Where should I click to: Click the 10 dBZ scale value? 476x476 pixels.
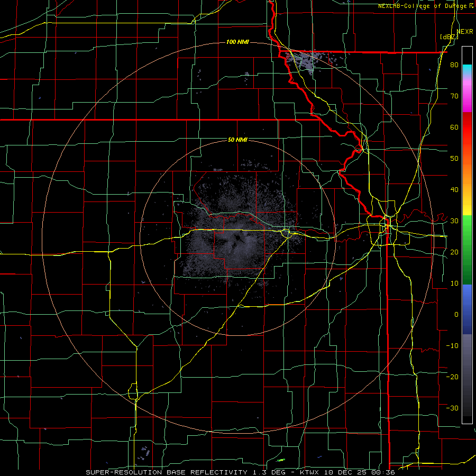coord(454,283)
